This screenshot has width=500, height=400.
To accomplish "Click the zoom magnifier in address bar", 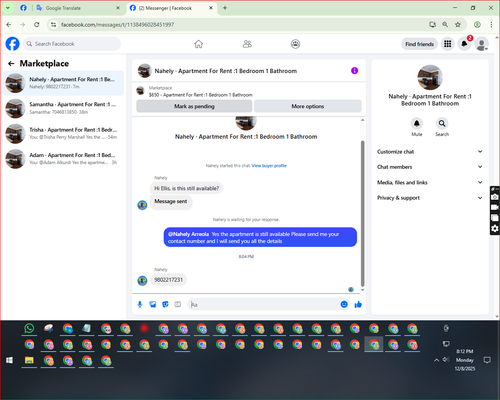I will click(445, 25).
